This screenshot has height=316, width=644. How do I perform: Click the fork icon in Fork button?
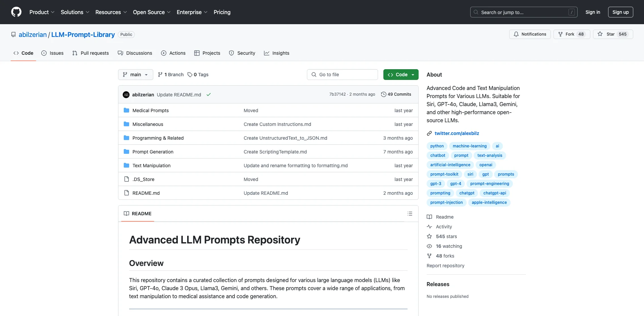[x=560, y=34]
